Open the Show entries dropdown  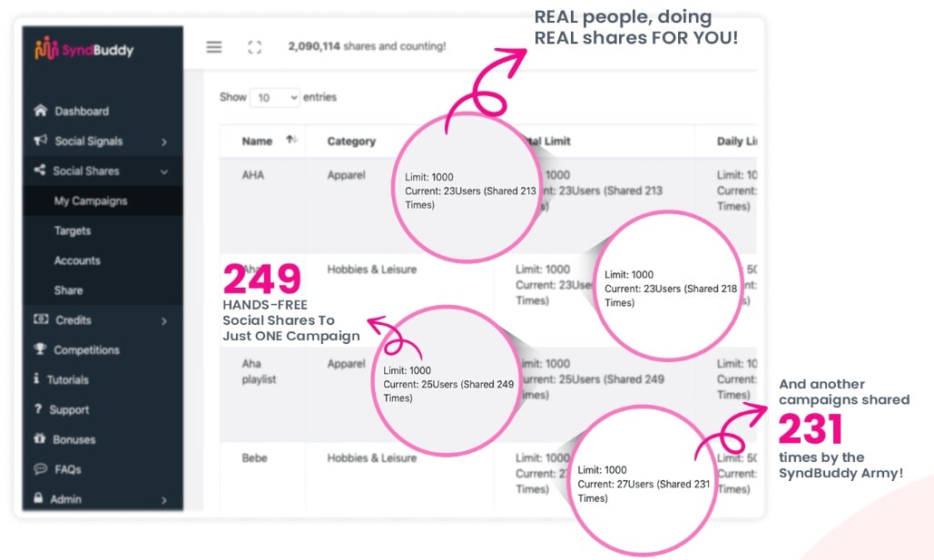[276, 97]
